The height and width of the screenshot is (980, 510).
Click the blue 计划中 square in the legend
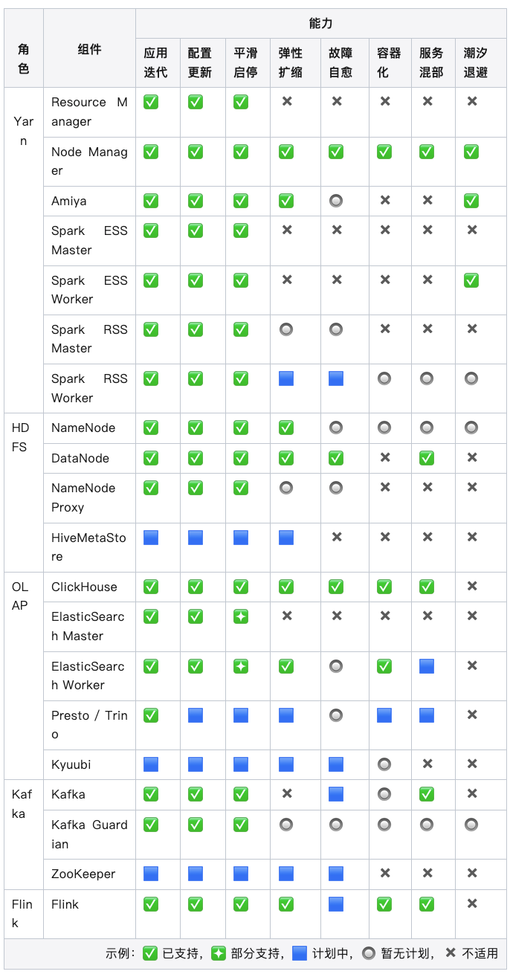pyautogui.click(x=300, y=953)
